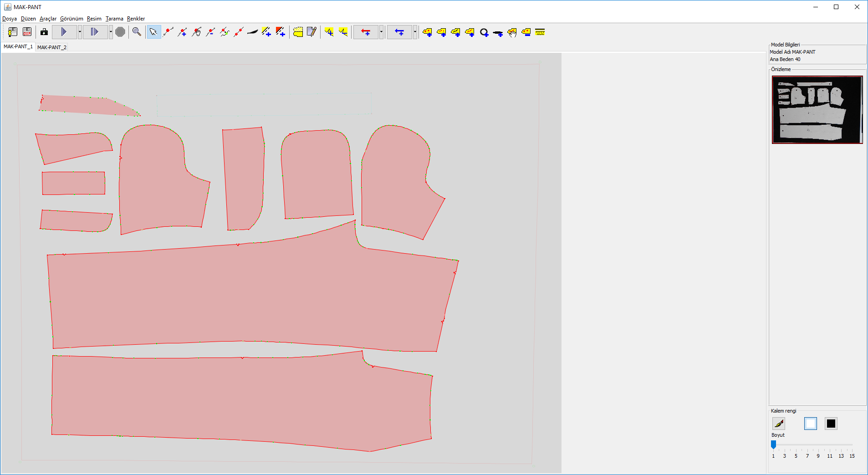
Task: Open the Tarama menu
Action: (x=114, y=19)
